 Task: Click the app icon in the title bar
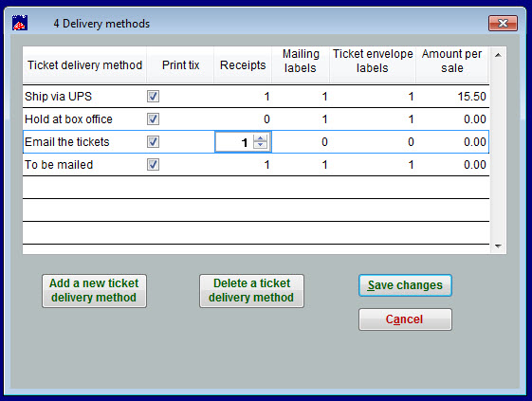click(x=20, y=23)
